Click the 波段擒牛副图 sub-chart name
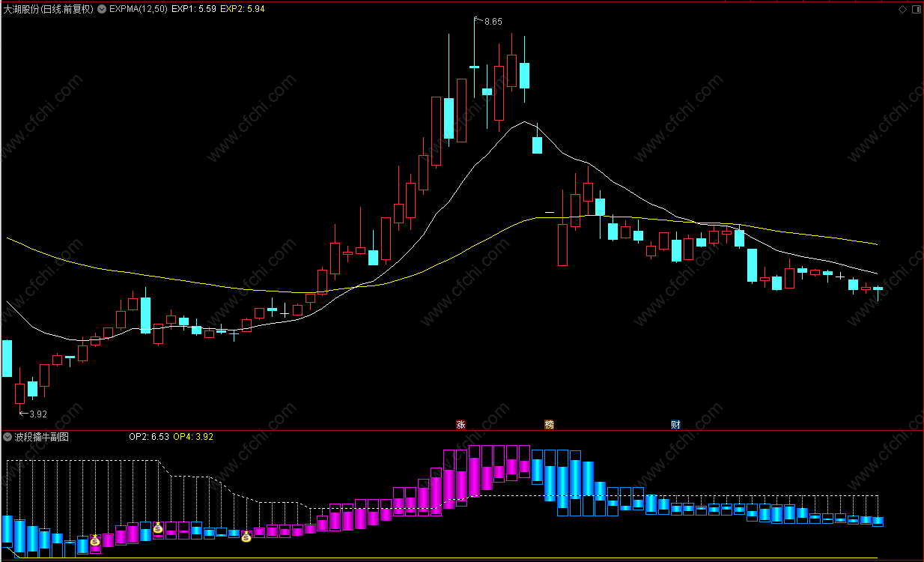The height and width of the screenshot is (562, 924). click(x=41, y=437)
